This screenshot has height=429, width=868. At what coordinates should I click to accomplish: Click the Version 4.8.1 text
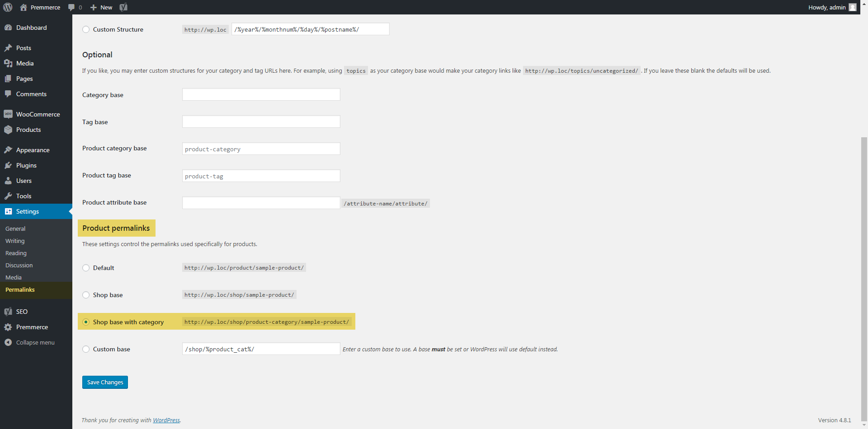[x=835, y=420]
